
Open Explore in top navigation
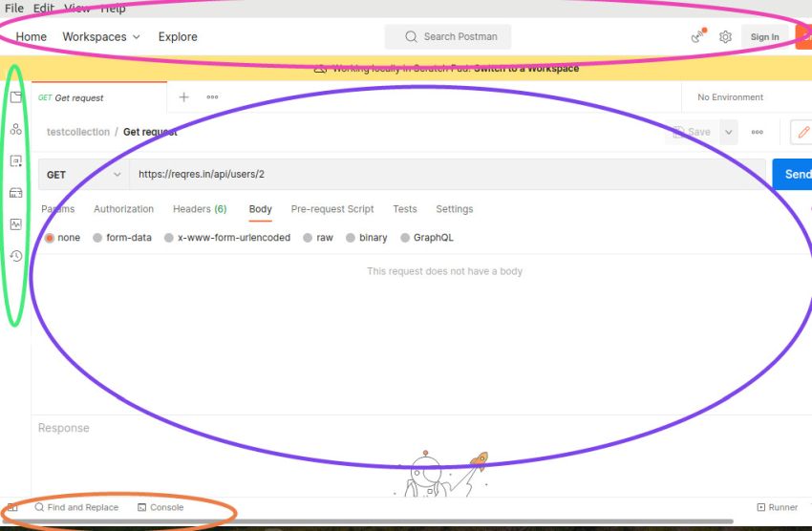178,36
